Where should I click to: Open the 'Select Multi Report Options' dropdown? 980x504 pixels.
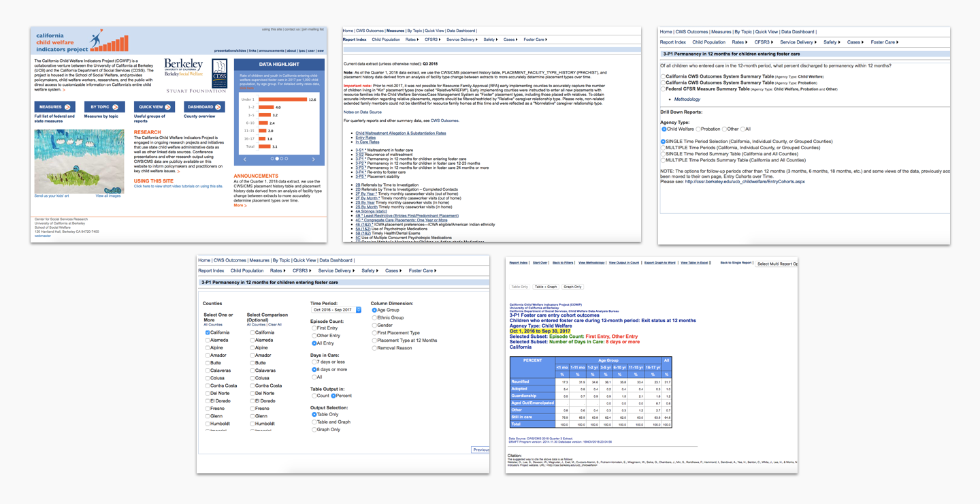pyautogui.click(x=777, y=264)
